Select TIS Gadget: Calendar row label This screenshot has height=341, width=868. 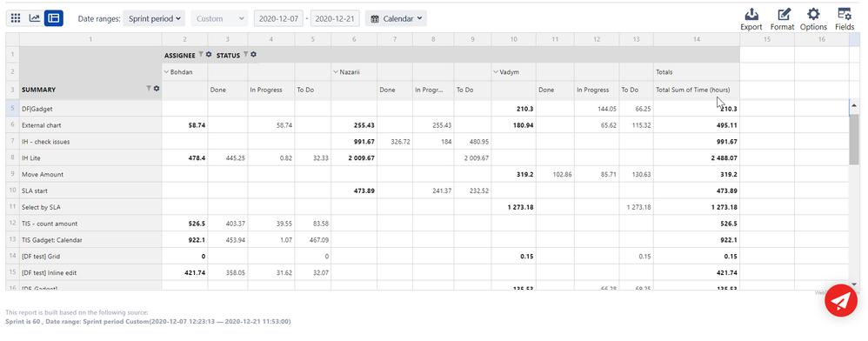coord(51,240)
